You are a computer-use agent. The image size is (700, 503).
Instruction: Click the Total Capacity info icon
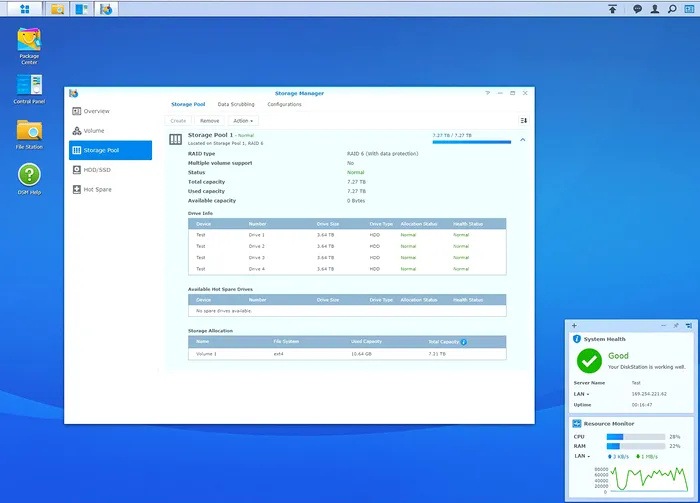tap(464, 342)
